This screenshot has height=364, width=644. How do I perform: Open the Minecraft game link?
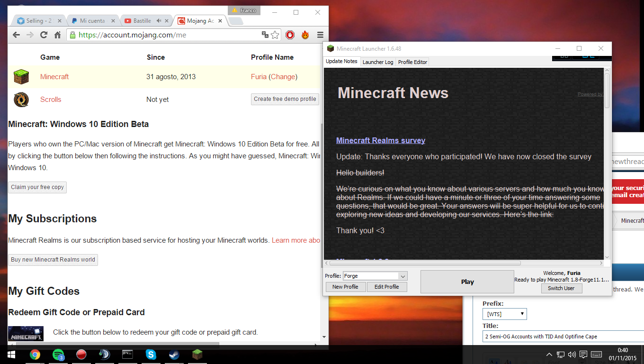point(54,77)
